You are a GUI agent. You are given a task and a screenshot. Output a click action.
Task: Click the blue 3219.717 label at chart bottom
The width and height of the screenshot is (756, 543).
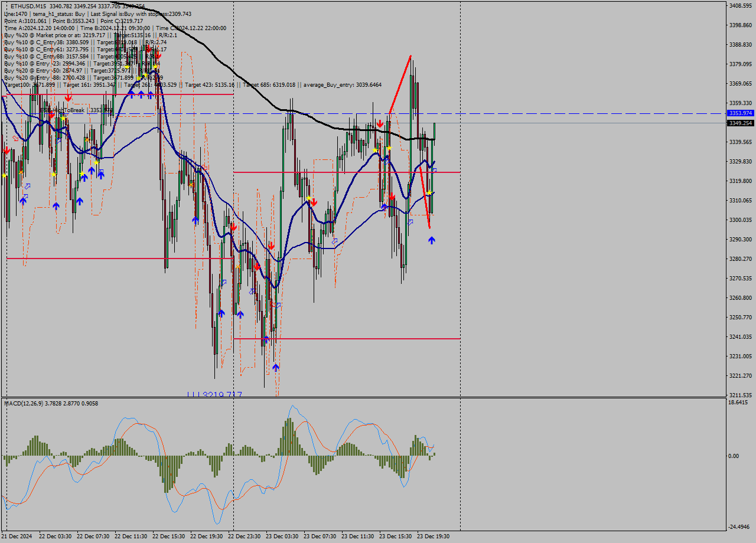point(214,394)
